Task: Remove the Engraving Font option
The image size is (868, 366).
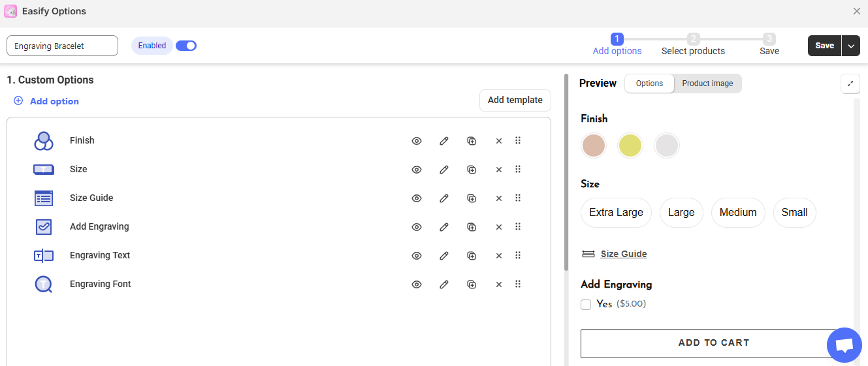Action: coord(499,284)
